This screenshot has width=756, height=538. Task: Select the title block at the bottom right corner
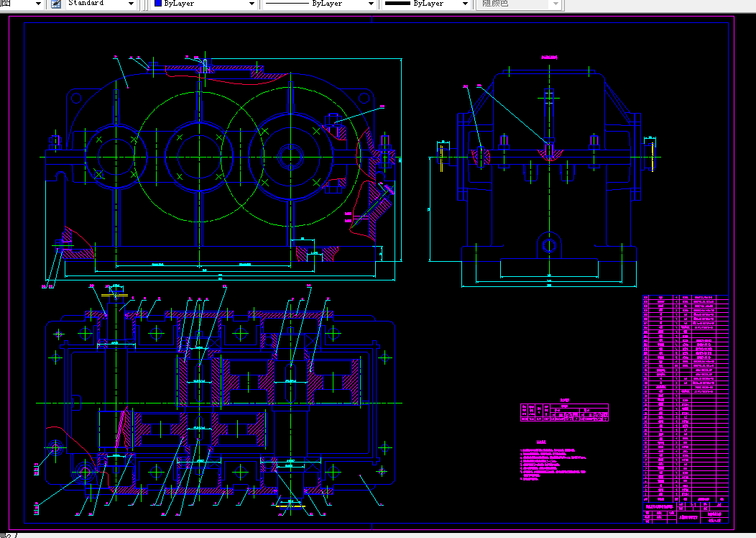click(x=685, y=512)
